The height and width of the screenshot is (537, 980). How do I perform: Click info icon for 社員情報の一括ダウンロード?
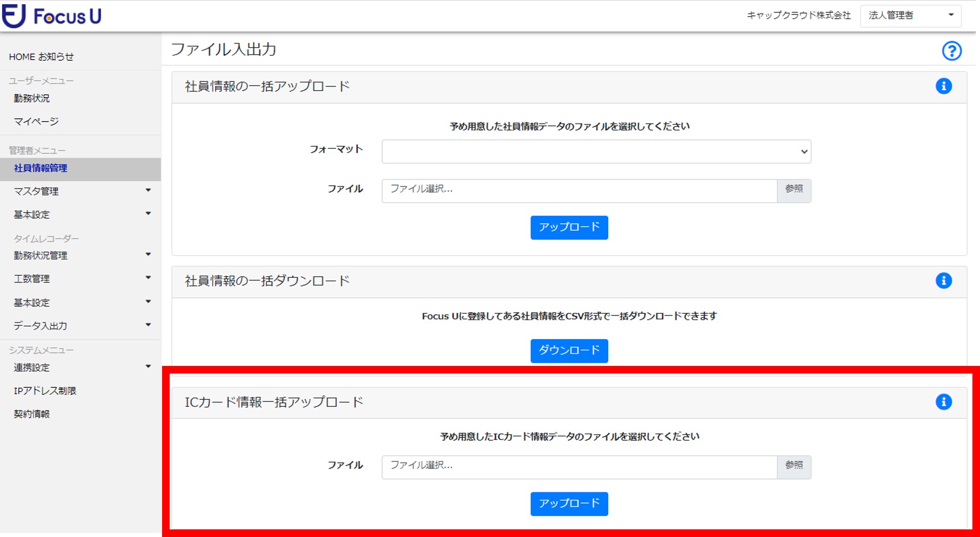pos(944,280)
